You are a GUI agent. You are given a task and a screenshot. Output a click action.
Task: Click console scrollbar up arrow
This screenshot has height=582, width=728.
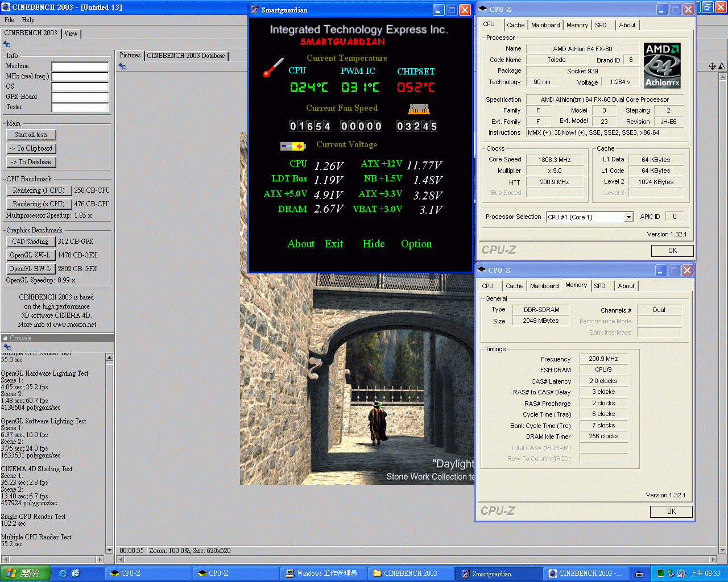[110, 357]
